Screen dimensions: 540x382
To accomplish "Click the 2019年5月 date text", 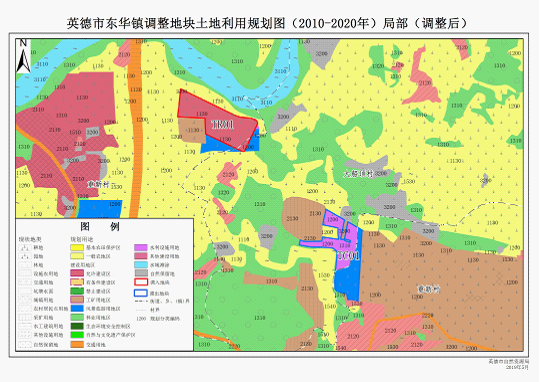I will tap(517, 367).
